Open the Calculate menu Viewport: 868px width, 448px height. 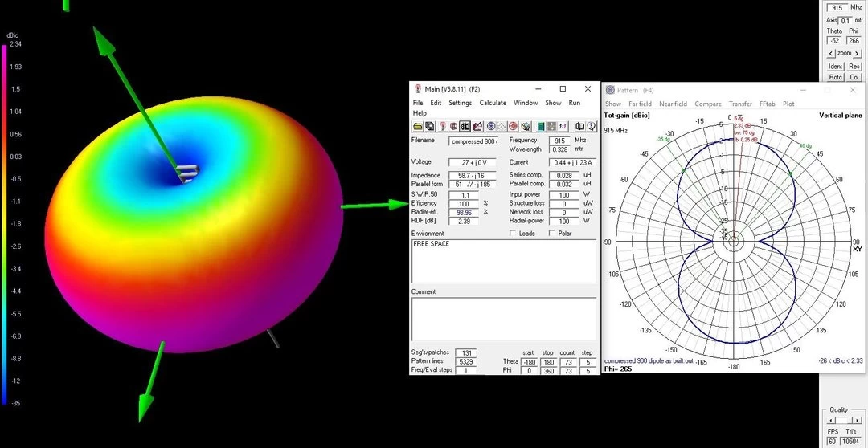coord(493,103)
